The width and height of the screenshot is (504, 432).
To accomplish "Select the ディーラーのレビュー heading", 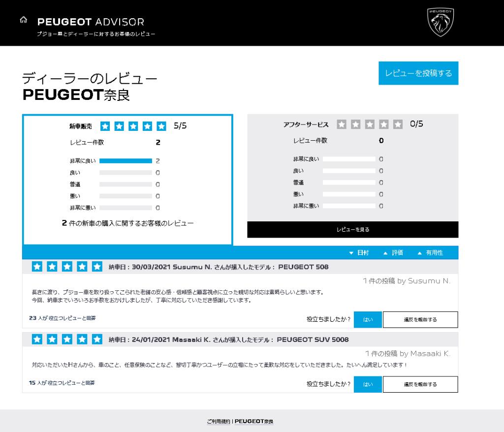I will pos(90,79).
